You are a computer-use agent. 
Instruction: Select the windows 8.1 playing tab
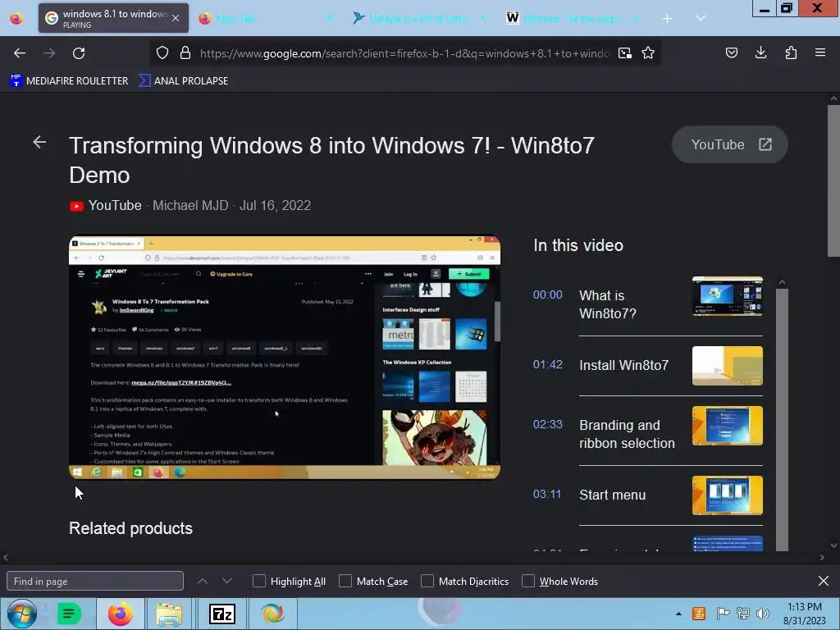click(x=113, y=18)
